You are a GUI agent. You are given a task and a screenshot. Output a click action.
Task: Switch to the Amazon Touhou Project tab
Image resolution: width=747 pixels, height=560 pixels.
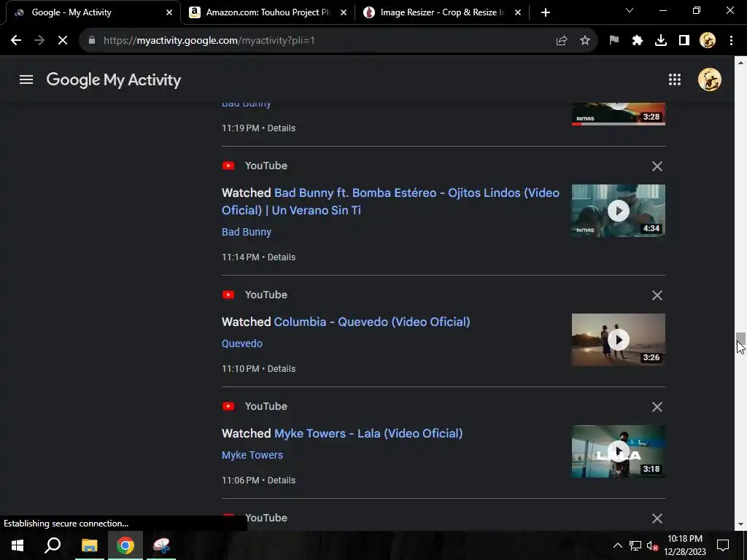268,12
